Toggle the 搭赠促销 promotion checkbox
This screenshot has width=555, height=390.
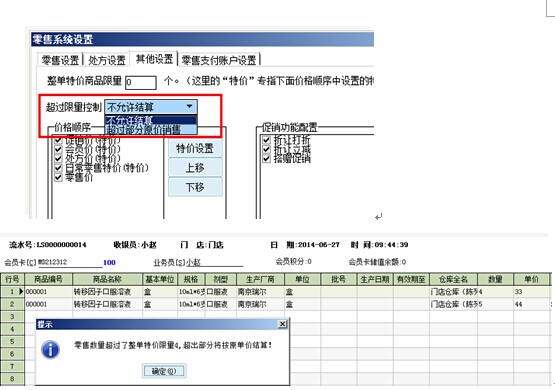pyautogui.click(x=267, y=159)
